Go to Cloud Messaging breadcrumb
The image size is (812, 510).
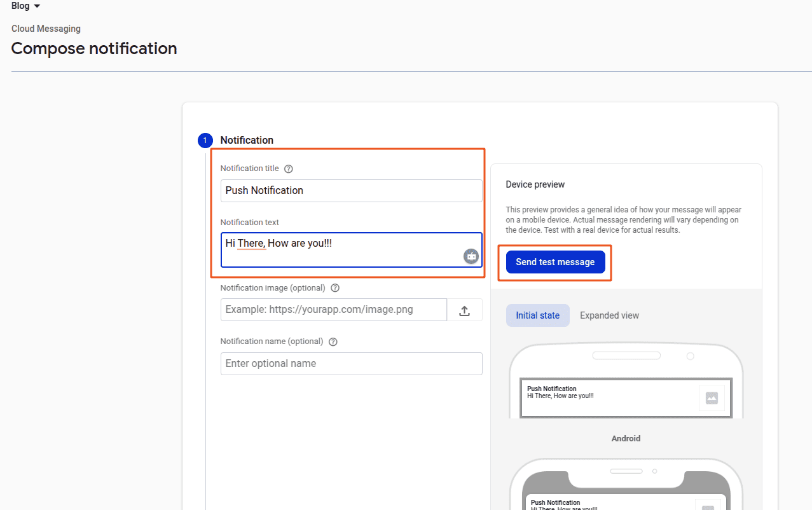(46, 29)
